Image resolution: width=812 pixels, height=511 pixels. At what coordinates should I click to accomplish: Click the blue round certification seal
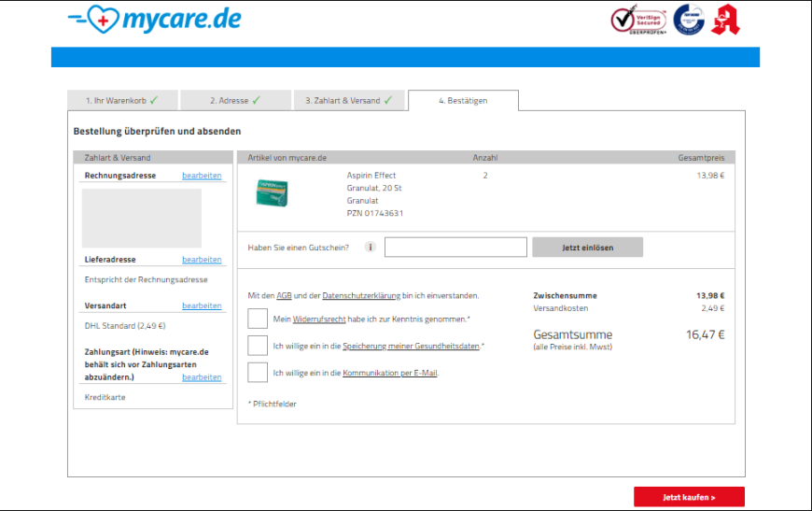689,20
